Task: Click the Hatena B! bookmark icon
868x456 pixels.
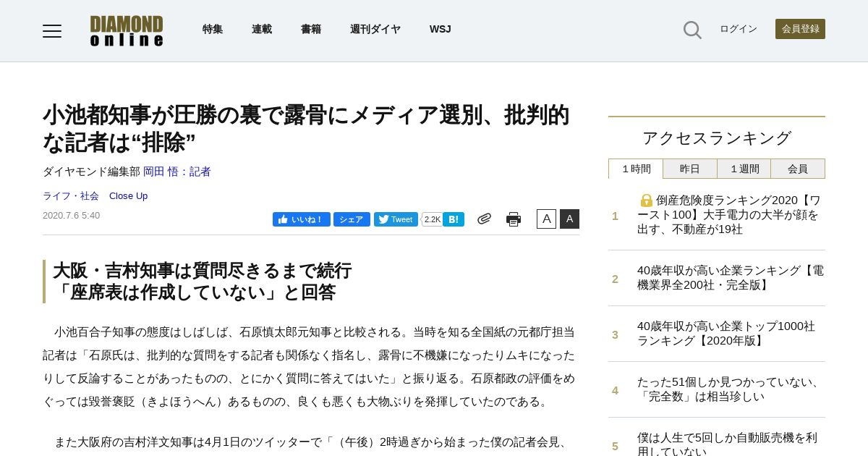Action: tap(454, 219)
